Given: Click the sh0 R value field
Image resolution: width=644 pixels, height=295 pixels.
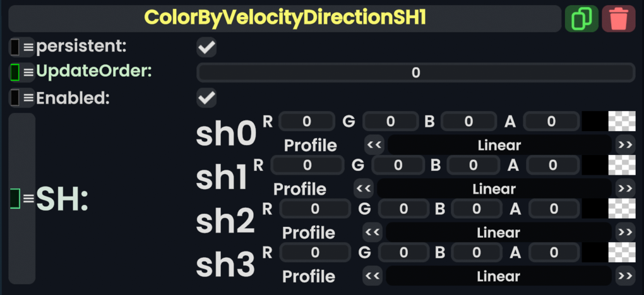Looking at the screenshot, I should pyautogui.click(x=307, y=121).
